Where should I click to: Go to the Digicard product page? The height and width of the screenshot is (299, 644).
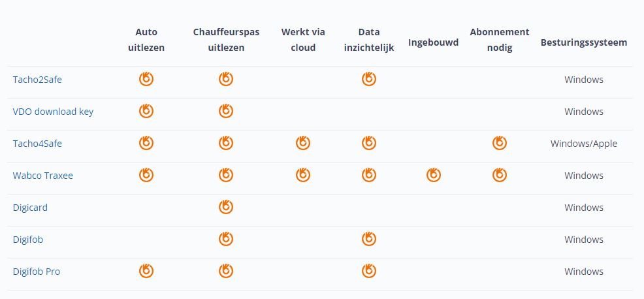tap(30, 208)
